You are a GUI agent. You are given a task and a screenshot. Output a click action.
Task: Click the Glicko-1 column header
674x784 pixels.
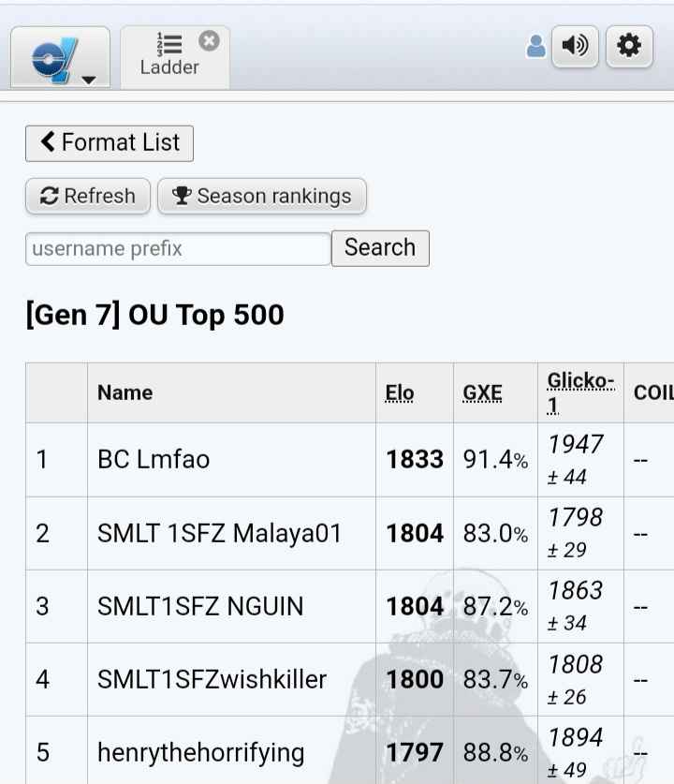click(x=580, y=393)
